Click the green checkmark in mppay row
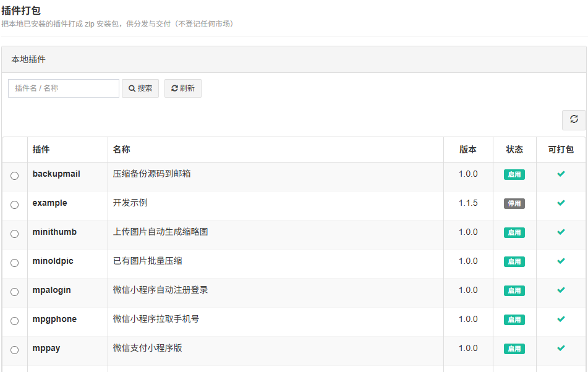Screen dimensions: 588x372 (561, 348)
